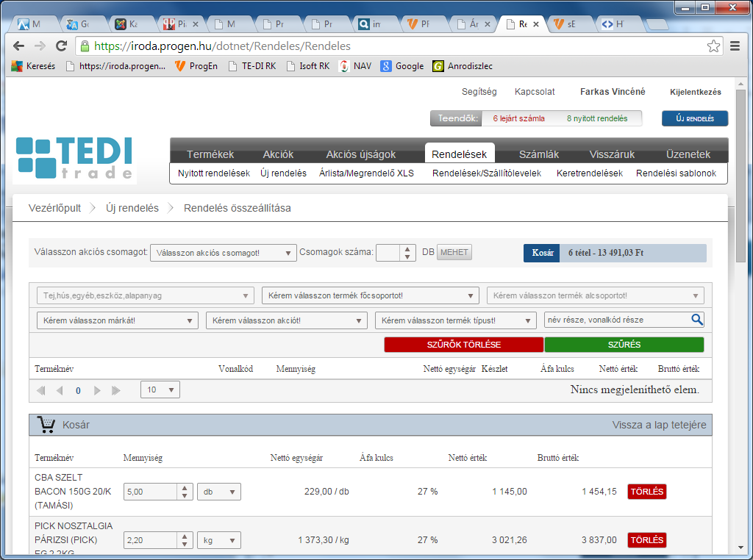The height and width of the screenshot is (560, 753).
Task: Open Rendelési sablonok submenu
Action: (677, 173)
